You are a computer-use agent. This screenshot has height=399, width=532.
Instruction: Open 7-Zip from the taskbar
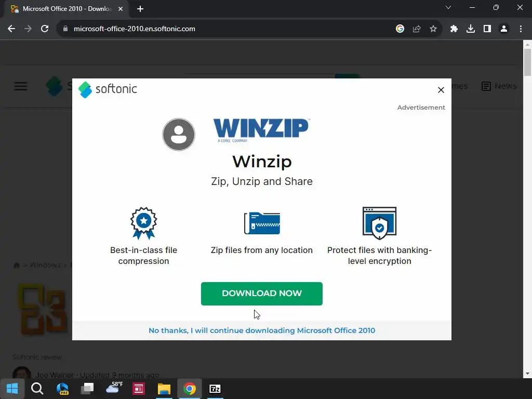click(215, 389)
